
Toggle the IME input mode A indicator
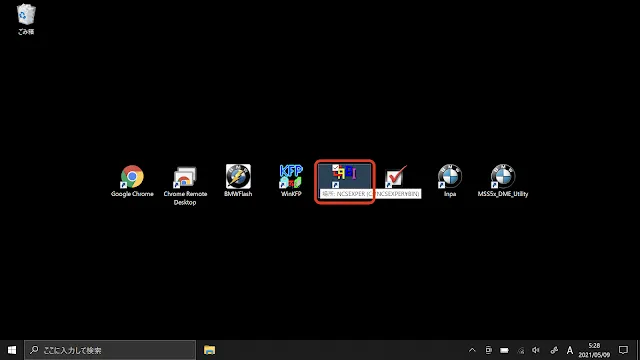pos(570,350)
